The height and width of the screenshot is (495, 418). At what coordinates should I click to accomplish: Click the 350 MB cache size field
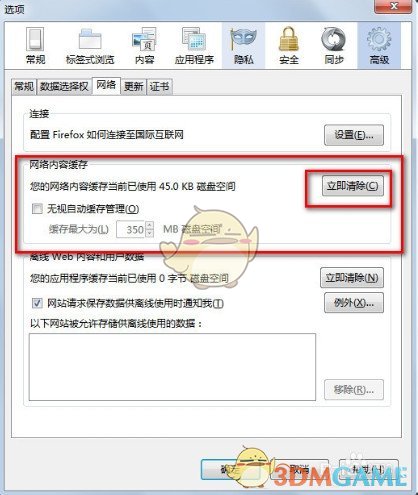click(131, 229)
